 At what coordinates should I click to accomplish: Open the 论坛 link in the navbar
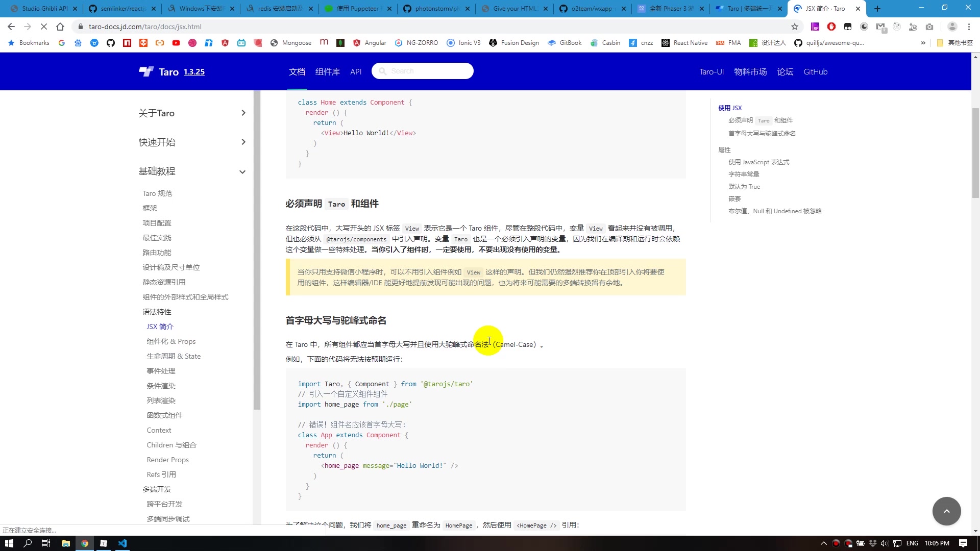[x=786, y=71]
